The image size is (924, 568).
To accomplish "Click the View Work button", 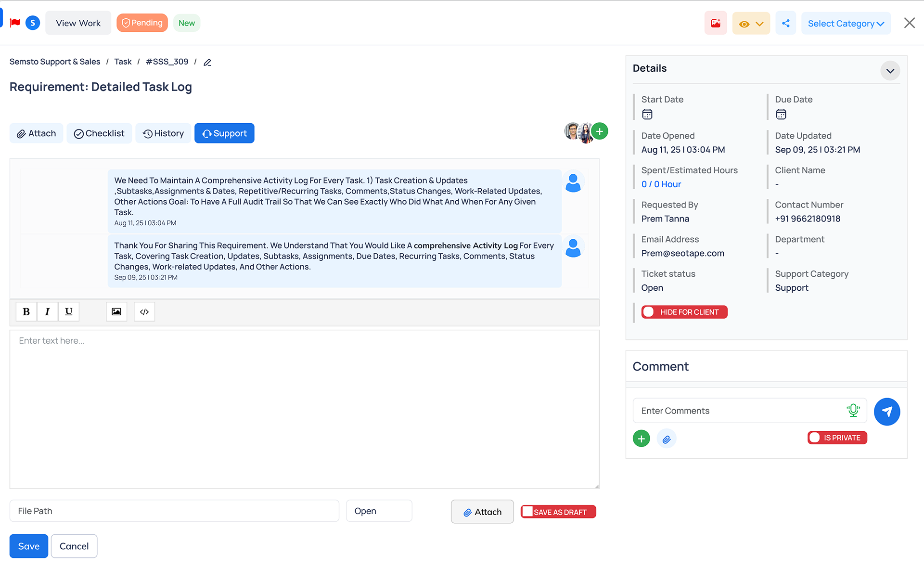I will [78, 23].
